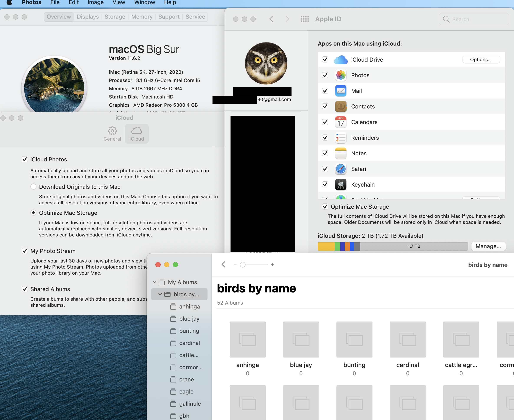Open the cardinal album thumbnail
This screenshot has height=420, width=514.
(x=407, y=339)
